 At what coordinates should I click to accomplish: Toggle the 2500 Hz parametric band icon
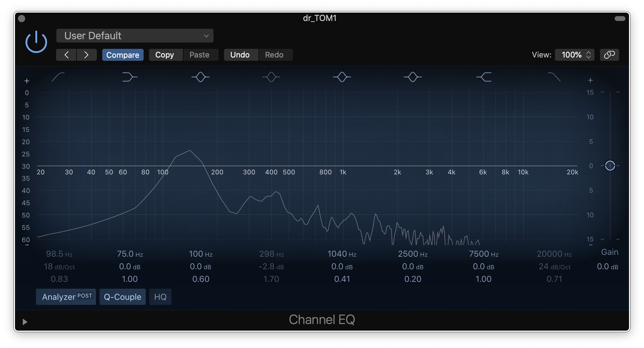413,77
